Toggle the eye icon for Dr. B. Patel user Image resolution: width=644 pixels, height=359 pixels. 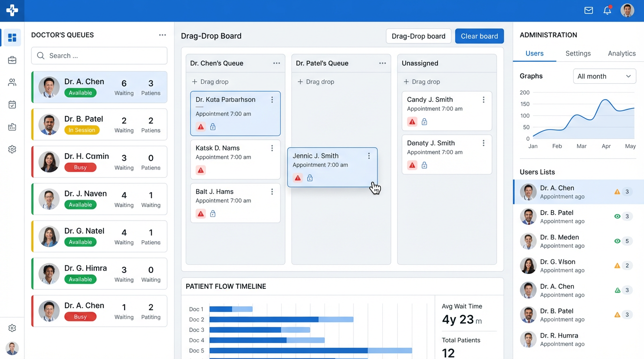click(x=617, y=216)
